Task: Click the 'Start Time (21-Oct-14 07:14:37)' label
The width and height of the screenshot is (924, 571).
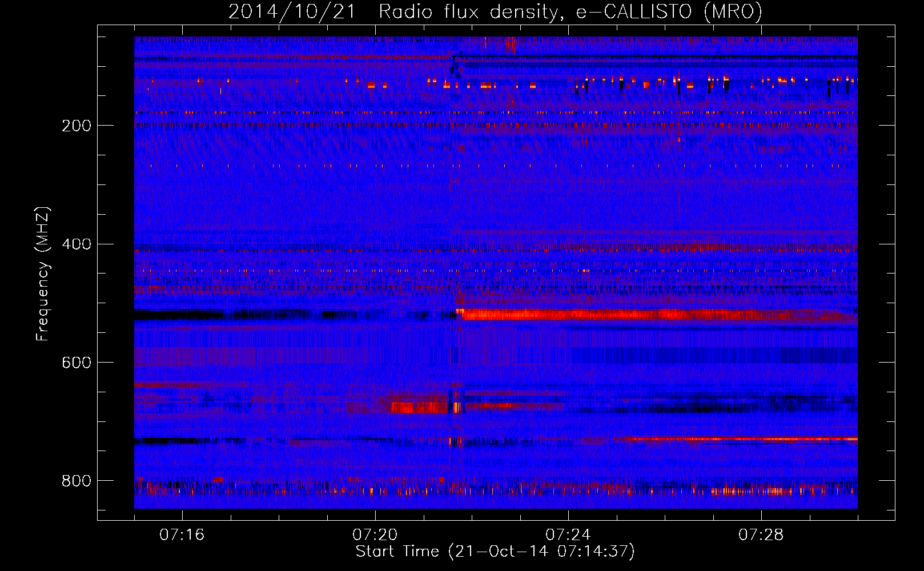Action: point(495,552)
